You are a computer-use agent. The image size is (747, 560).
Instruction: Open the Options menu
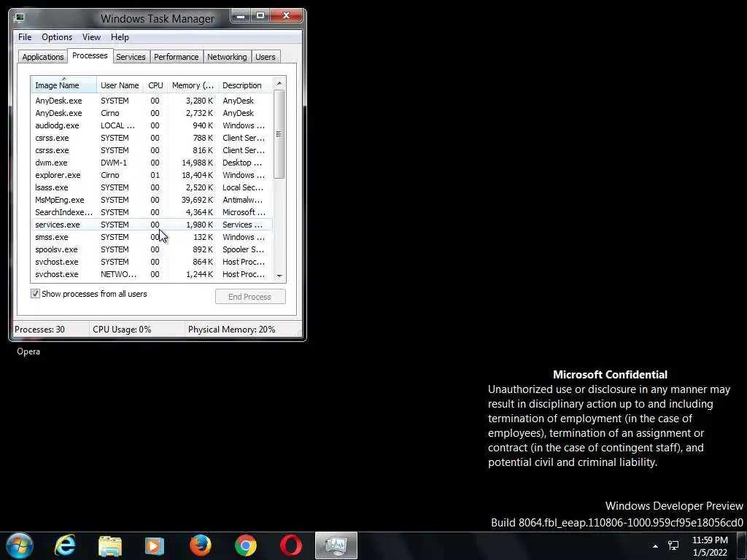click(57, 37)
